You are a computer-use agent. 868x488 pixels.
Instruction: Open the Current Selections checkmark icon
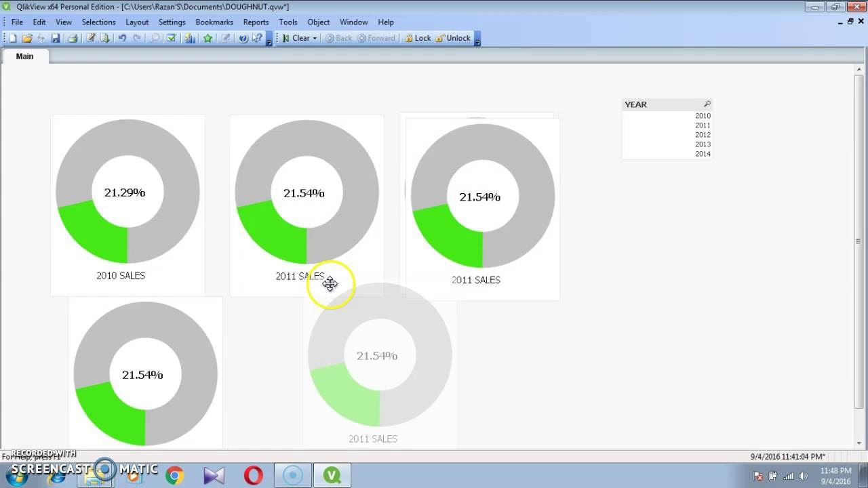172,39
